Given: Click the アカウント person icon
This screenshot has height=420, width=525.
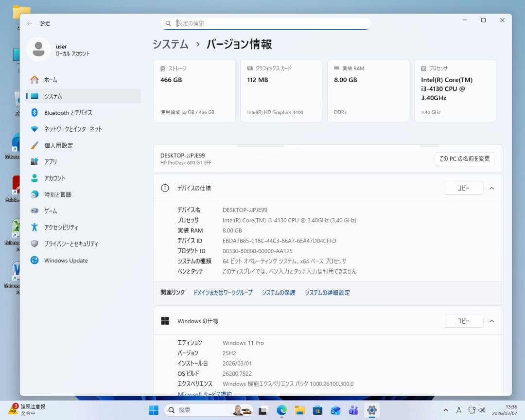Looking at the screenshot, I should tap(35, 178).
